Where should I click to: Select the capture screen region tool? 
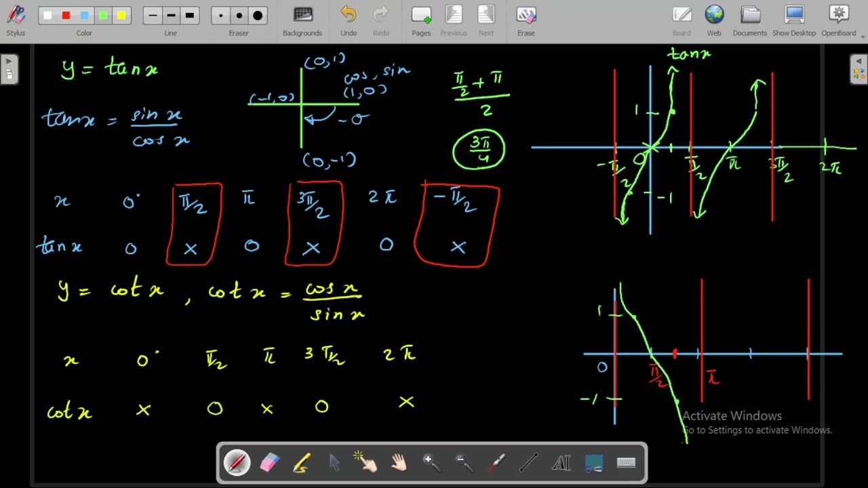point(594,463)
